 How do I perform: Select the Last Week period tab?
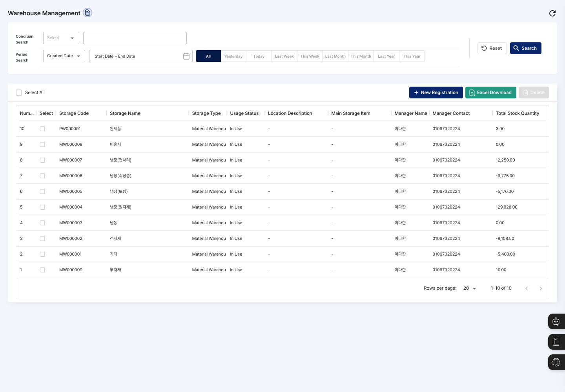[284, 56]
